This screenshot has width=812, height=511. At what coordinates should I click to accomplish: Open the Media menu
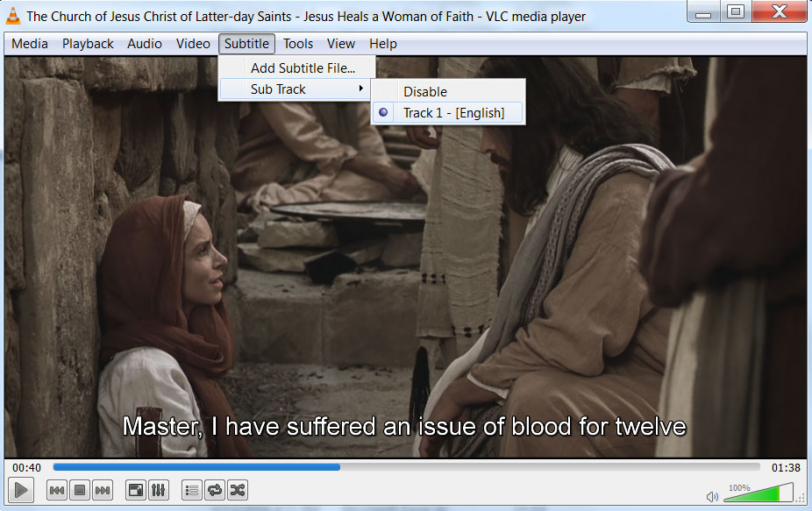click(30, 44)
